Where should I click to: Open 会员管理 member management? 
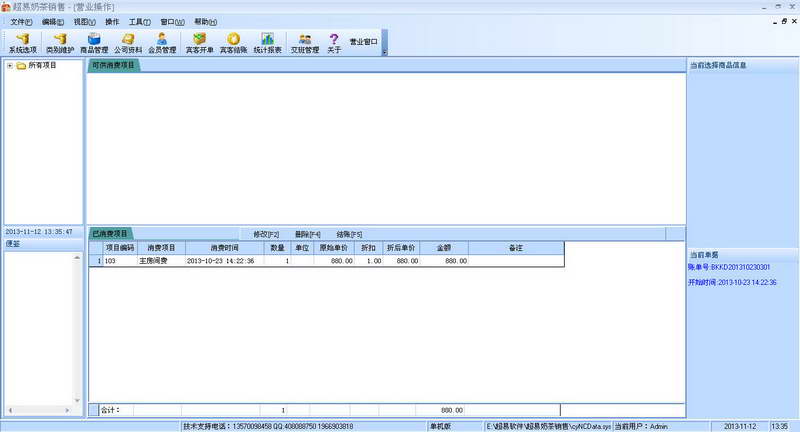pyautogui.click(x=162, y=42)
